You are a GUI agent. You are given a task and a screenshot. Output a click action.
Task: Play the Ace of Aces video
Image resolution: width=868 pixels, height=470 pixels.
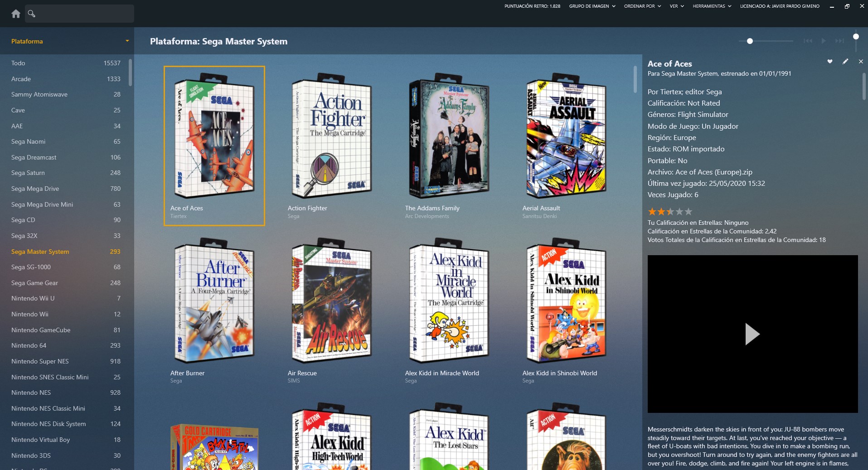pyautogui.click(x=752, y=334)
